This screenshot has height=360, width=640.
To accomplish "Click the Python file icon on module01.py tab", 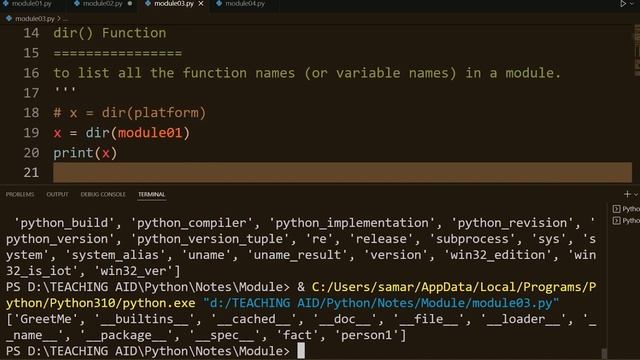I will click(x=6, y=4).
